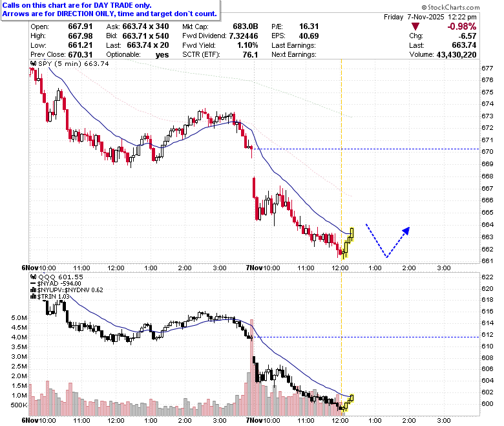Image resolution: width=504 pixels, height=426 pixels.
Task: Click the 661 price axis label
Action: click(487, 261)
